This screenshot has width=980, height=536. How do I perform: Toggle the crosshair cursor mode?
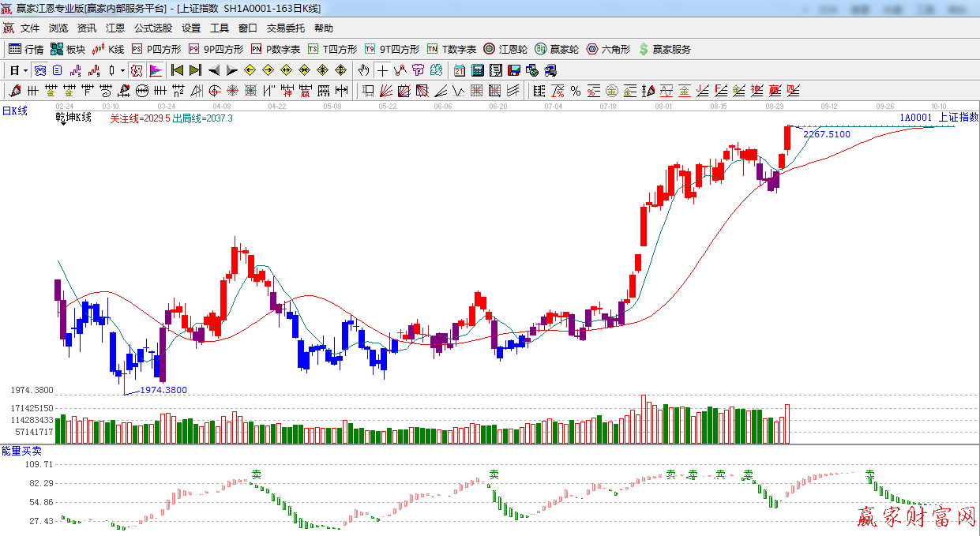coord(382,70)
